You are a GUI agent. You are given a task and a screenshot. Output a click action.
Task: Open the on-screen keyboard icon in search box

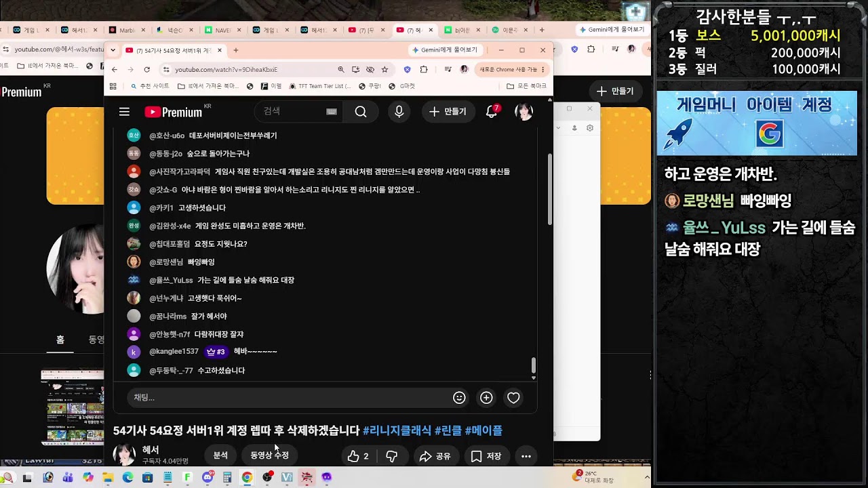[332, 112]
